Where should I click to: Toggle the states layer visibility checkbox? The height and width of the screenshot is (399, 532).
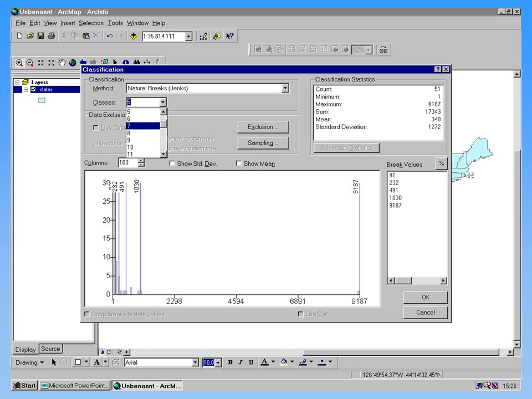click(33, 90)
